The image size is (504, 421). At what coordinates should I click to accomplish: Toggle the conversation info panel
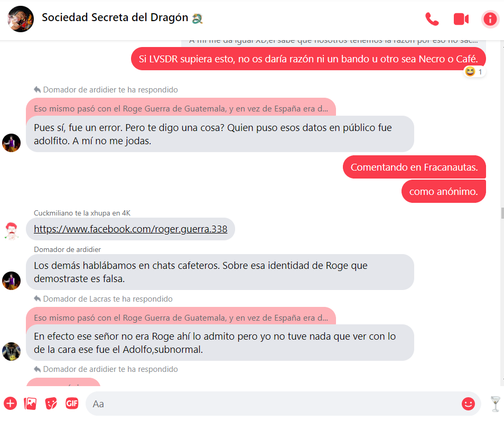[490, 19]
